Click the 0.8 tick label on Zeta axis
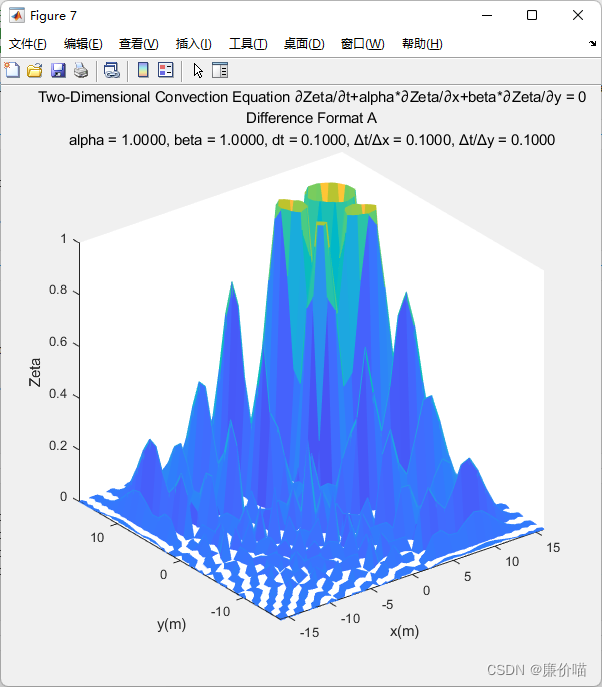Image resolution: width=602 pixels, height=687 pixels. 58,290
